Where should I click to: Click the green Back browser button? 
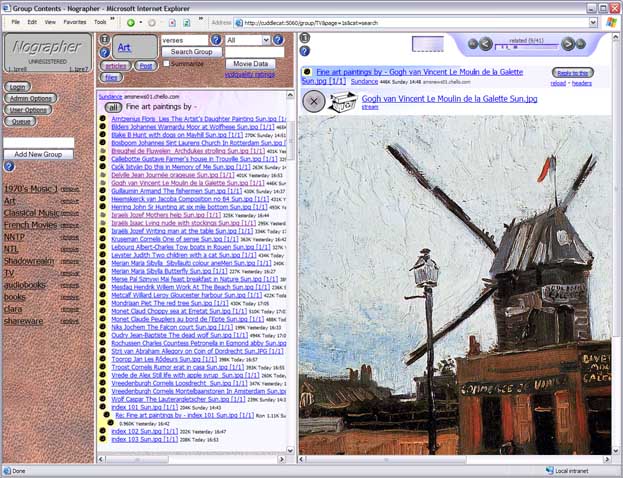coord(131,23)
